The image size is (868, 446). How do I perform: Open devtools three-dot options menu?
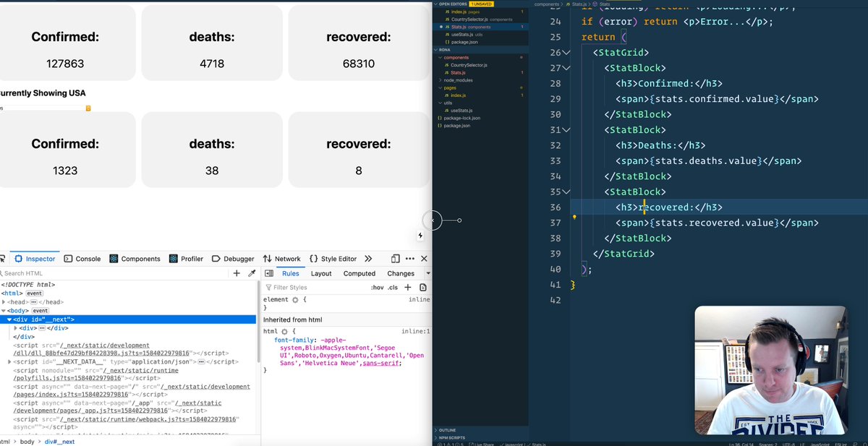[410, 259]
